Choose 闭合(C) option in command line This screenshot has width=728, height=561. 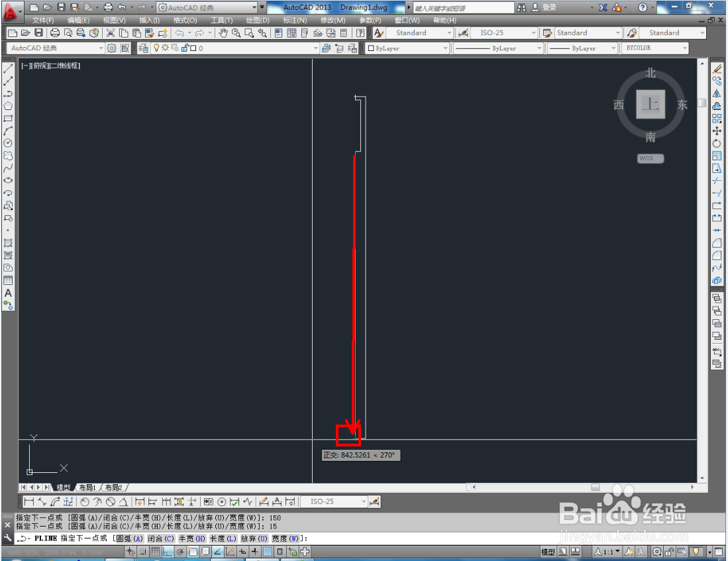coord(161,538)
